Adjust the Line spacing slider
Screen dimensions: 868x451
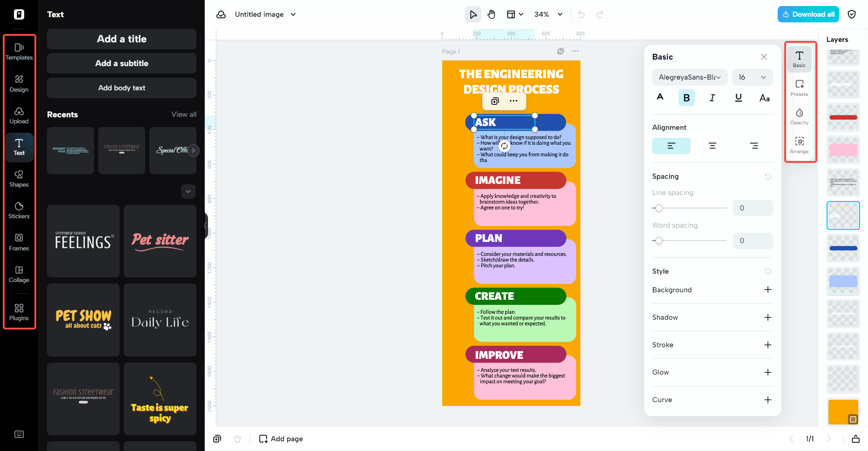tap(659, 208)
